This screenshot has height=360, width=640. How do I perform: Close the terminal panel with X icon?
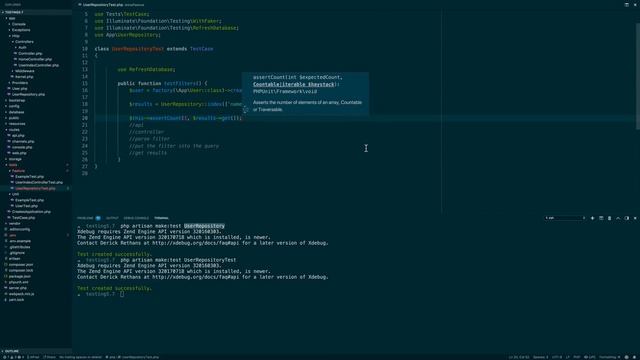tap(635, 218)
